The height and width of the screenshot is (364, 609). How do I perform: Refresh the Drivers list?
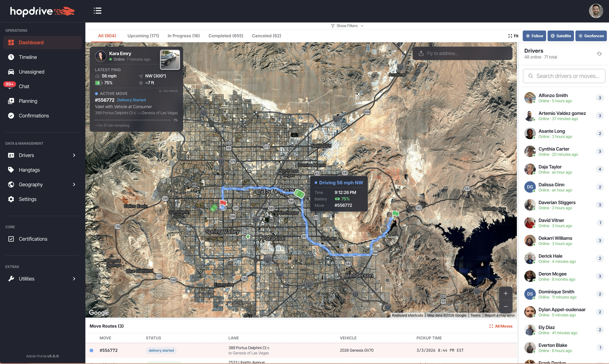(x=599, y=54)
